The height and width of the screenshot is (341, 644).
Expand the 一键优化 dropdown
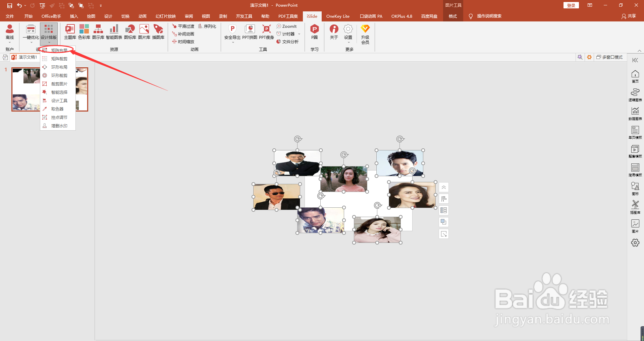pyautogui.click(x=31, y=43)
